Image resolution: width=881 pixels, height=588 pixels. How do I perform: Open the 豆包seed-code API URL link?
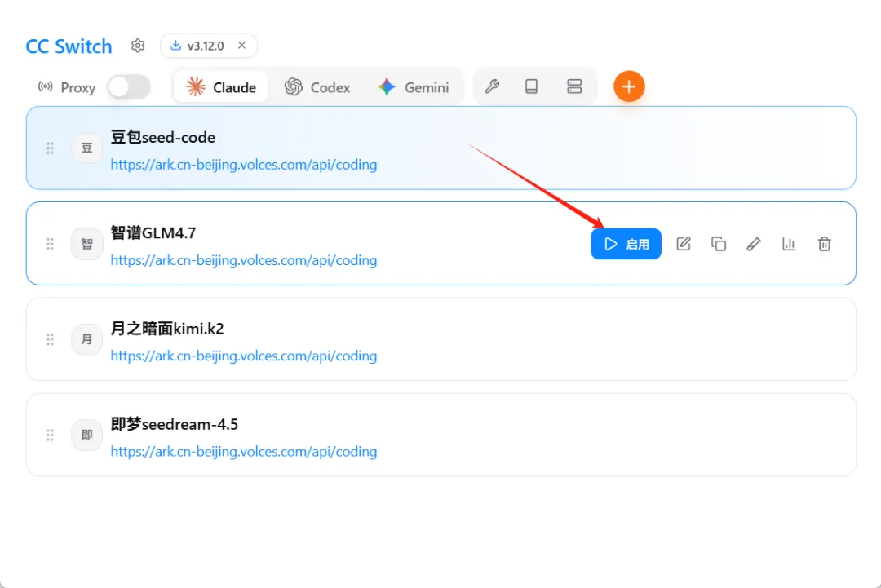pos(244,165)
